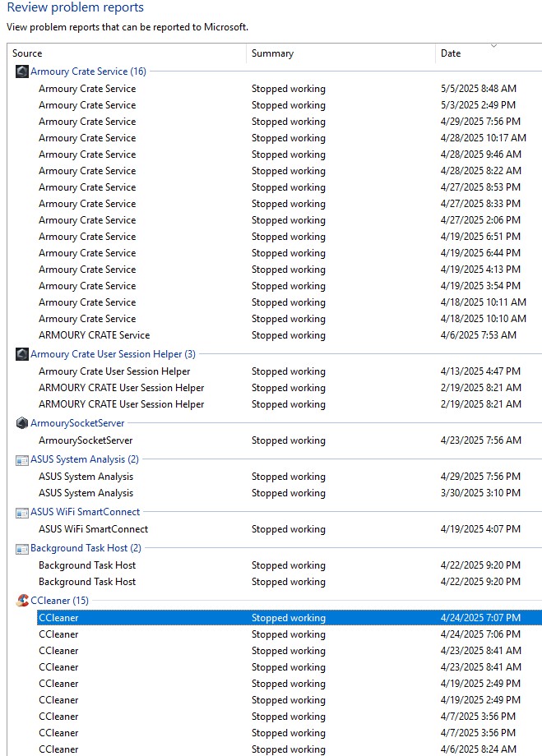The width and height of the screenshot is (542, 756).
Task: Collapse the CCleaner (15) group
Action: tap(59, 600)
